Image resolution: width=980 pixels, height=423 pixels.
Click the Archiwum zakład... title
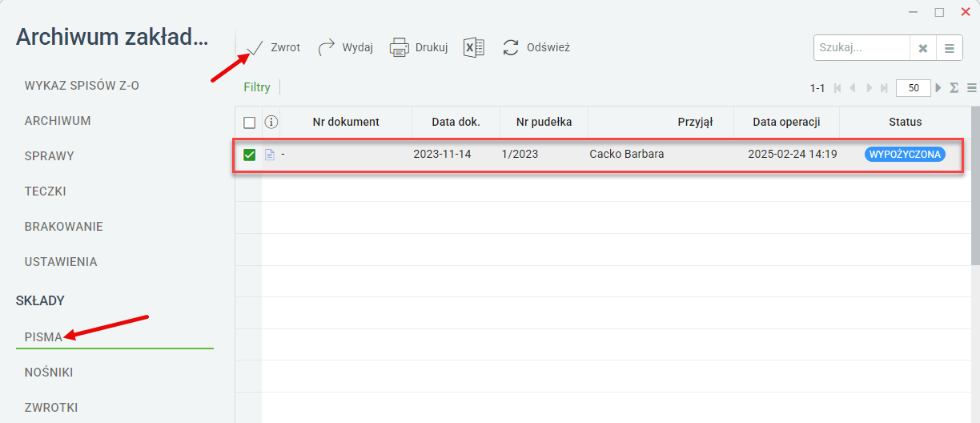tap(112, 38)
